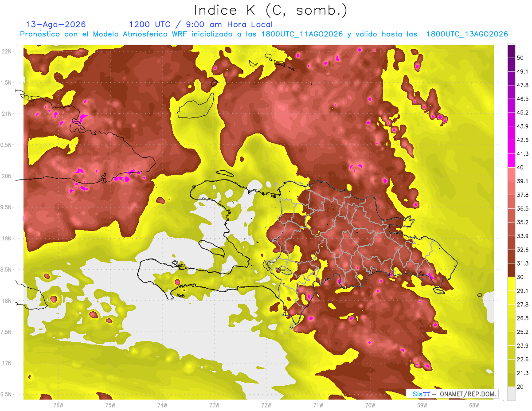Click the 21N latitude axis label
This screenshot has height=411, width=532.
[x=7, y=114]
